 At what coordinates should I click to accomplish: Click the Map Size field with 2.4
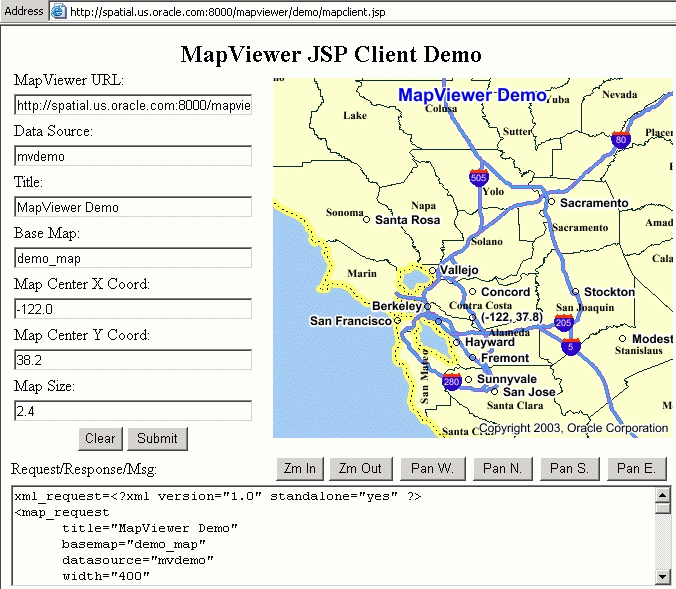133,410
